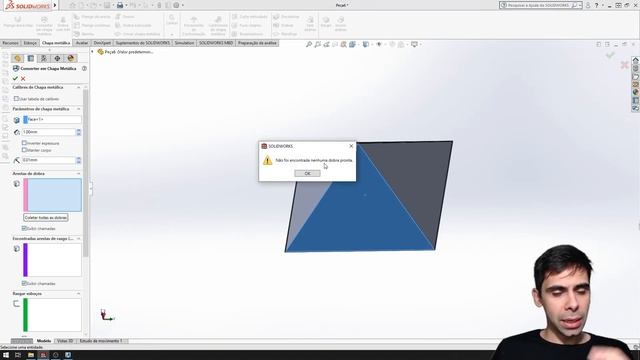Enable 'Usar tabela de calibres' checkbox
This screenshot has width=640, height=360.
tap(16, 99)
